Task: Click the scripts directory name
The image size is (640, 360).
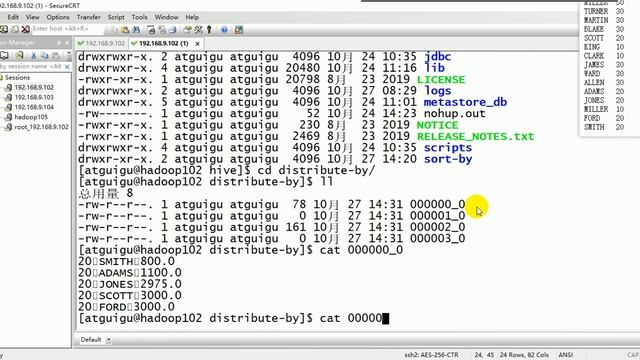Action: [448, 148]
